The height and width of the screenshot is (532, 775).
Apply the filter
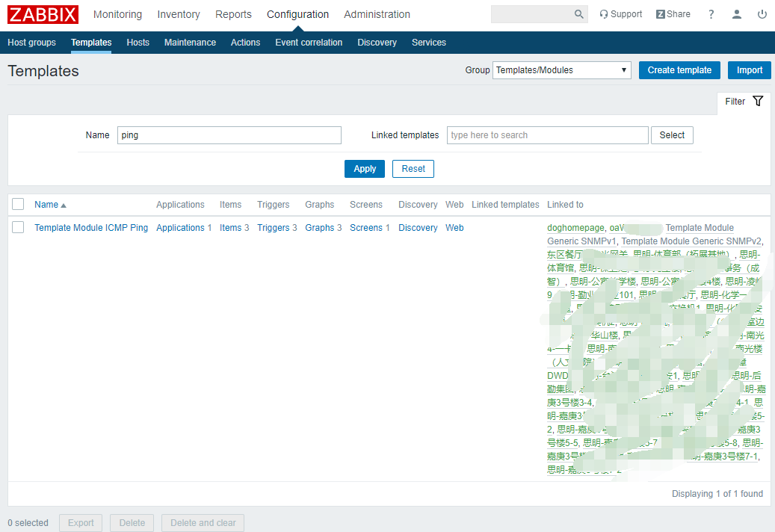pyautogui.click(x=365, y=169)
